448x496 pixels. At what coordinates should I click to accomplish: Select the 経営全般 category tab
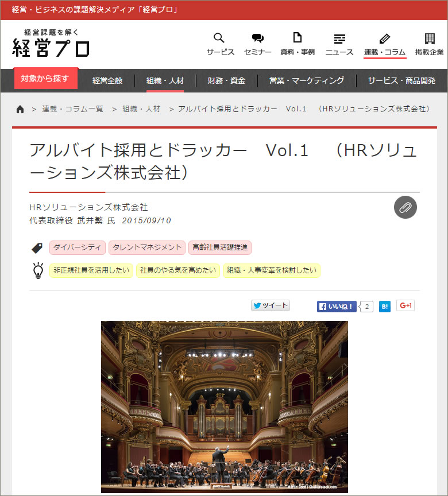107,81
